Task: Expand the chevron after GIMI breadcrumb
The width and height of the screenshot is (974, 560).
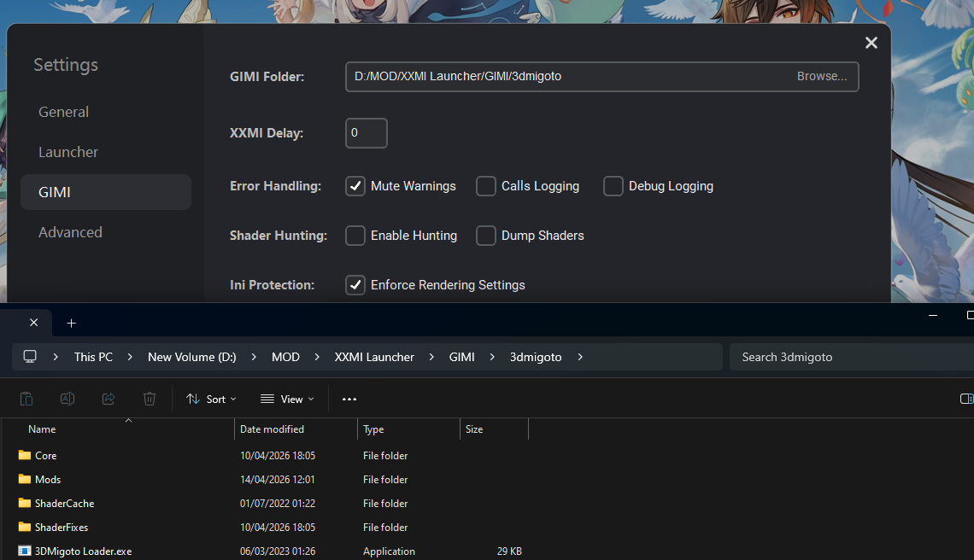Action: pyautogui.click(x=492, y=357)
